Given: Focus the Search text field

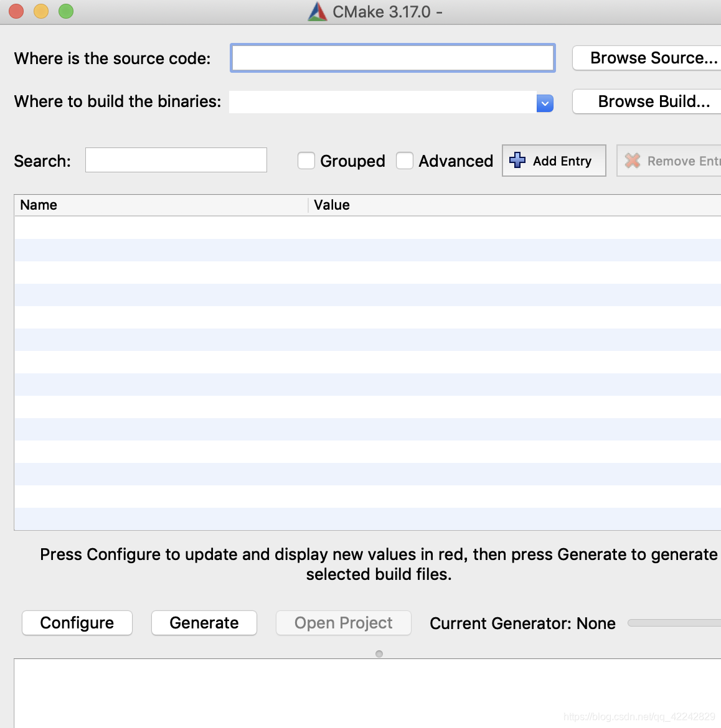Looking at the screenshot, I should (176, 160).
